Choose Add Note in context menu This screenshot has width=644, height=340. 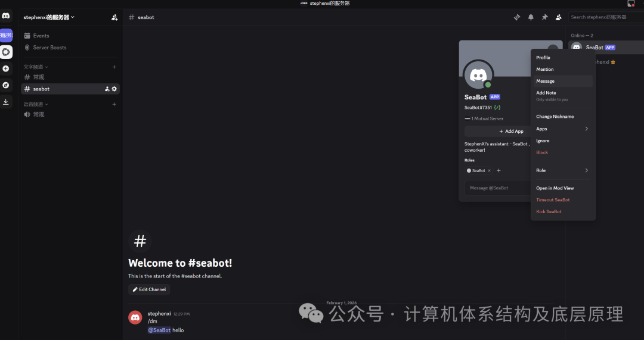(563, 95)
